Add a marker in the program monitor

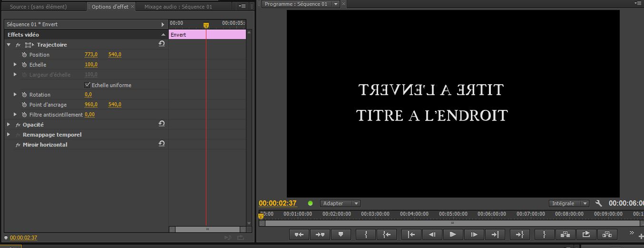pos(341,234)
